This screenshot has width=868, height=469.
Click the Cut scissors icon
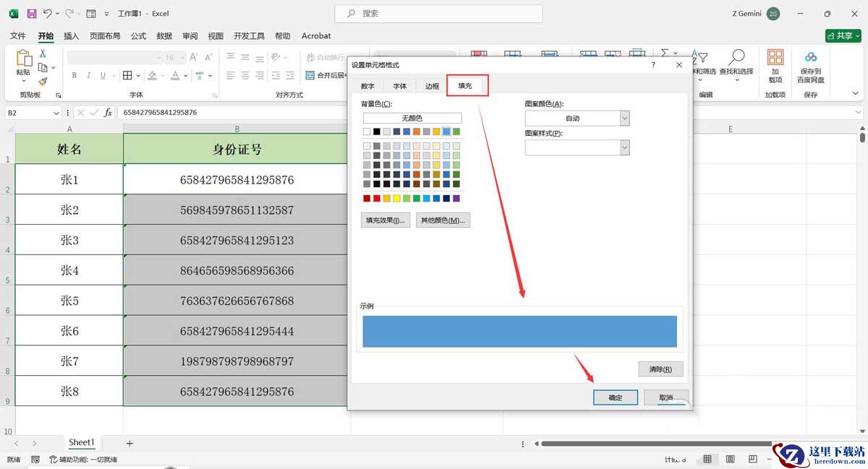(x=43, y=53)
